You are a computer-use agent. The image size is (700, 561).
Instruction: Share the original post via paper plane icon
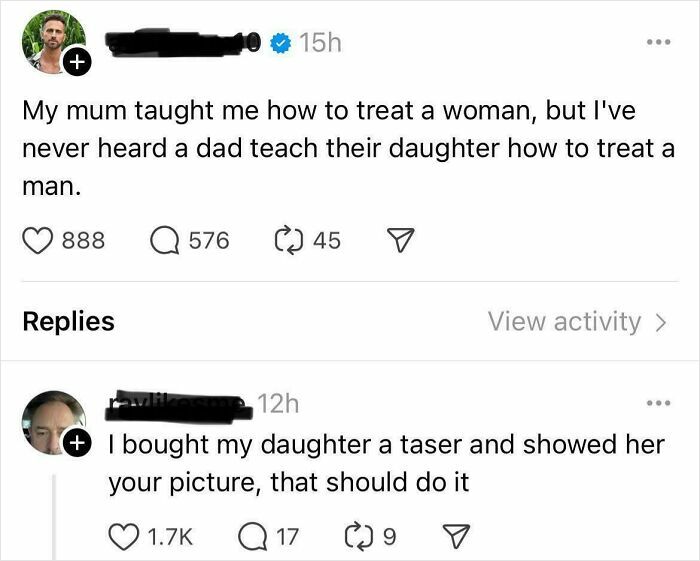pyautogui.click(x=401, y=241)
